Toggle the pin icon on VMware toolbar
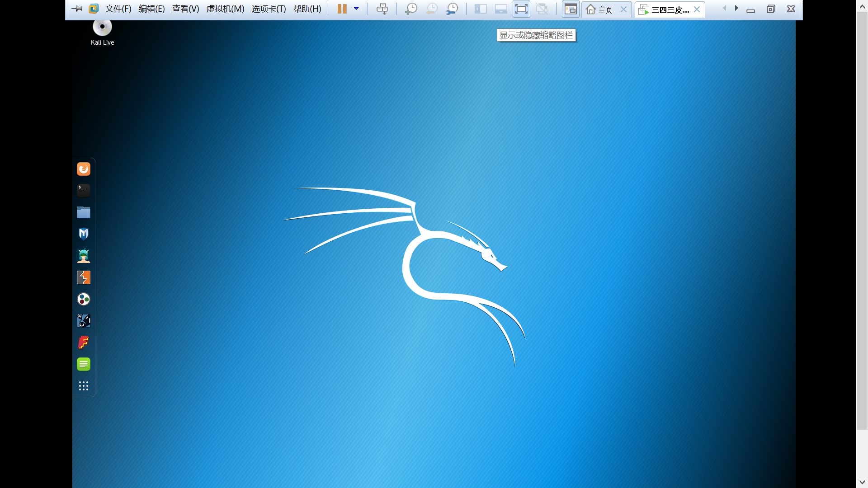Viewport: 868px width, 488px height. click(x=77, y=9)
